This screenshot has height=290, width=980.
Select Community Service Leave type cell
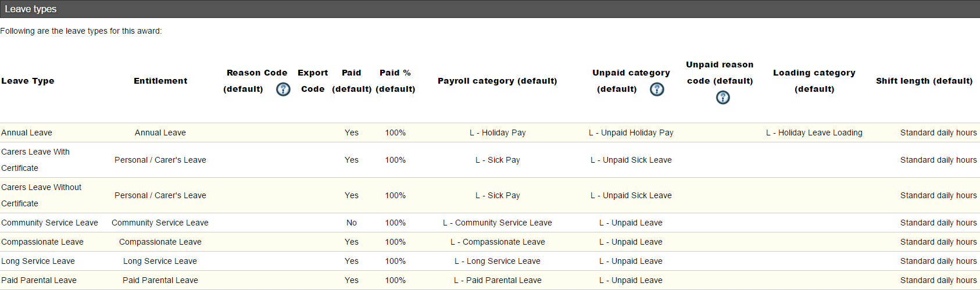tap(49, 223)
